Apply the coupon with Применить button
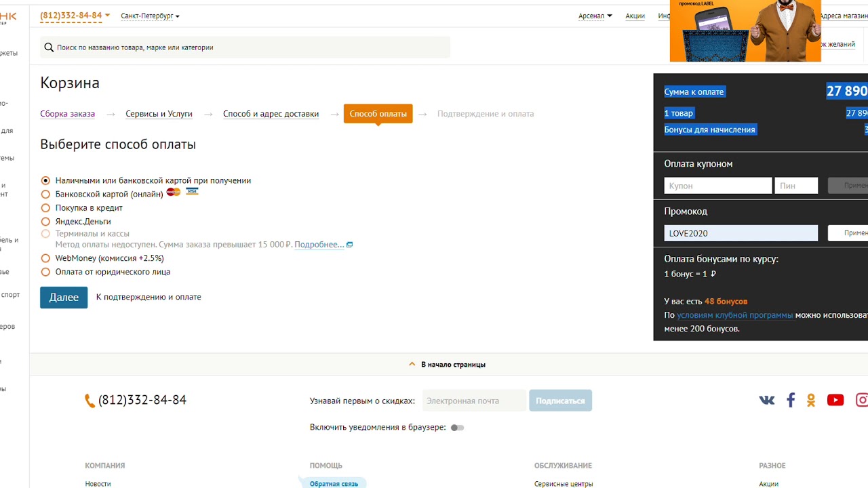868x488 pixels. point(848,186)
